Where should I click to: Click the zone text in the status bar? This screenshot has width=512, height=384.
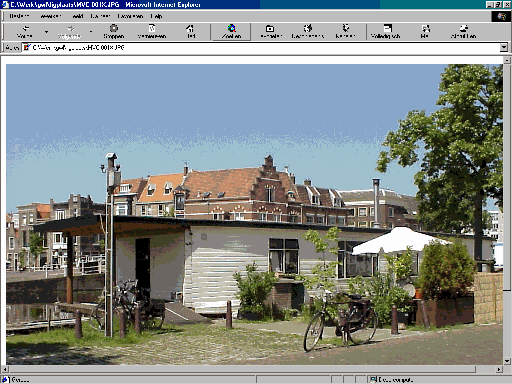(396, 380)
